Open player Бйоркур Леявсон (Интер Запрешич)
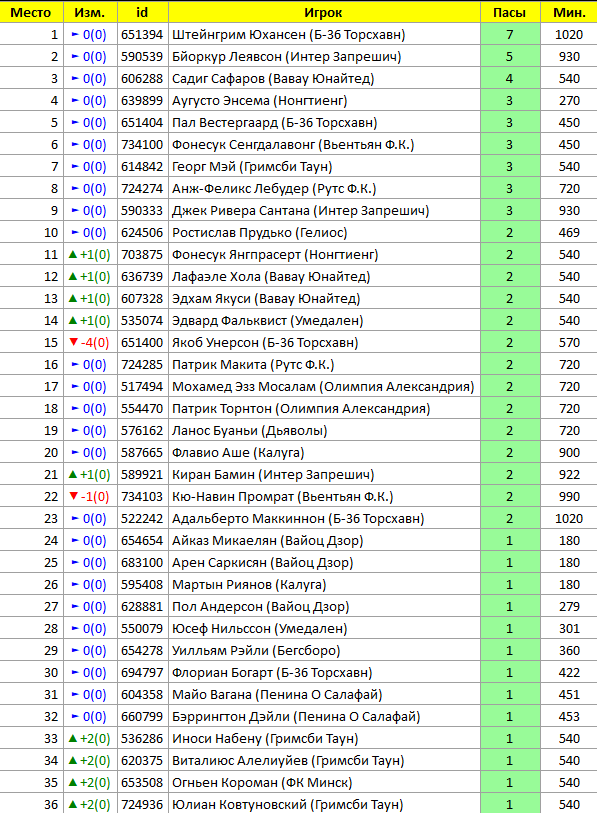The width and height of the screenshot is (597, 813). pos(287,57)
